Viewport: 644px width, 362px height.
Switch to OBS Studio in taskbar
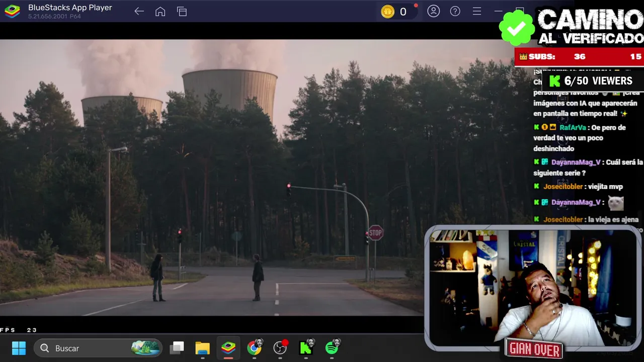[280, 347]
